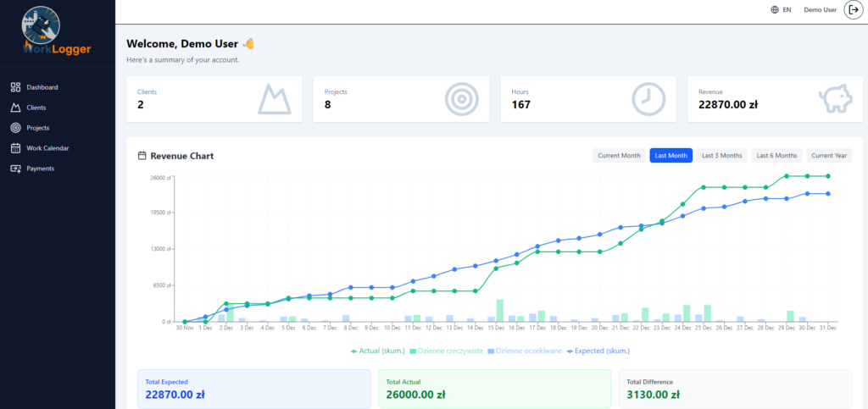The height and width of the screenshot is (409, 868).
Task: Click the Payments card icon in sidebar
Action: tap(15, 169)
